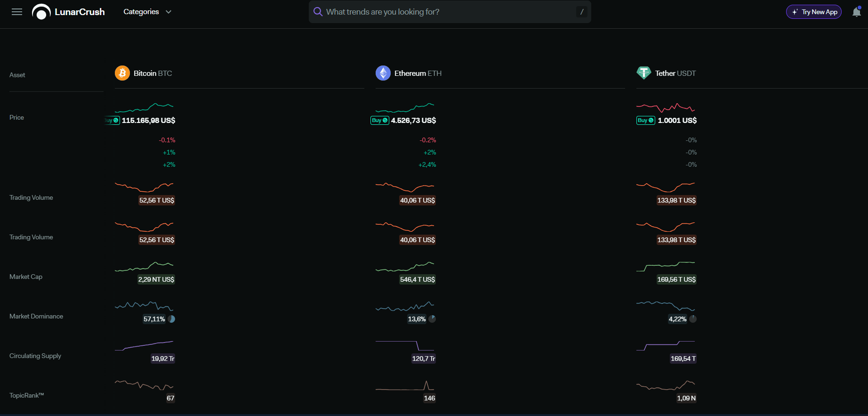This screenshot has height=416, width=868.
Task: Click Bitcoin's +1% price change
Action: tap(169, 152)
